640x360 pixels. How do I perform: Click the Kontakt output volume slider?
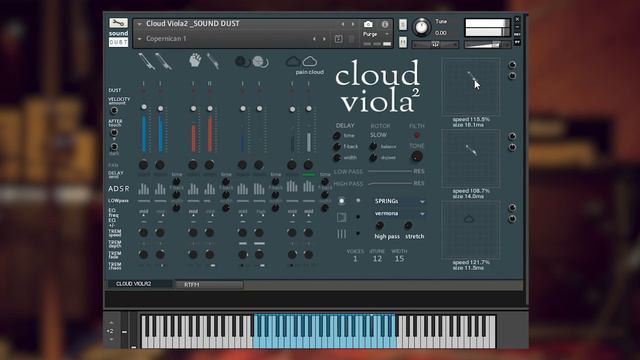coord(487,44)
